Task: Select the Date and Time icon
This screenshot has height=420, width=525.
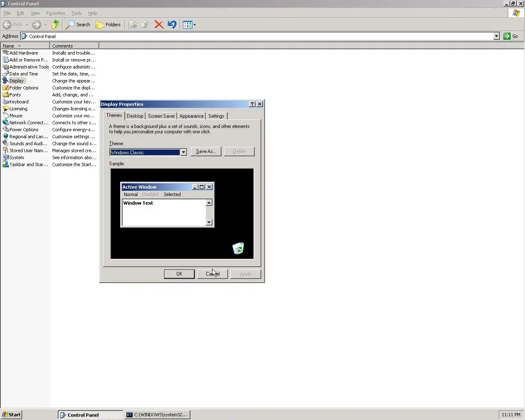Action: (x=6, y=74)
